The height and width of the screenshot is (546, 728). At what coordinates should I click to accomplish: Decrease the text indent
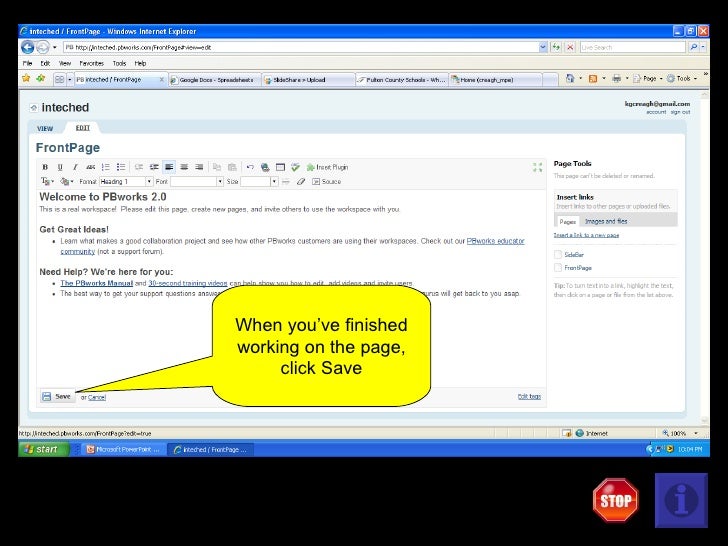click(x=139, y=167)
